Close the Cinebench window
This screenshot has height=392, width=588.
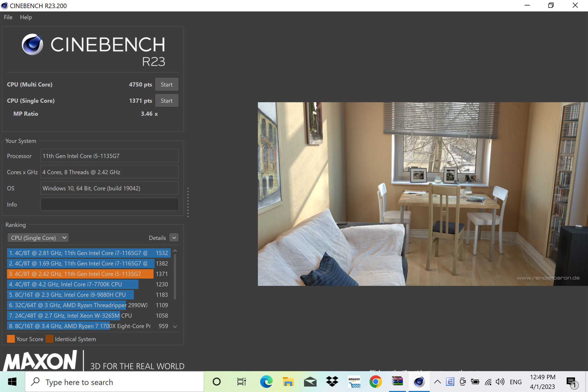(575, 6)
